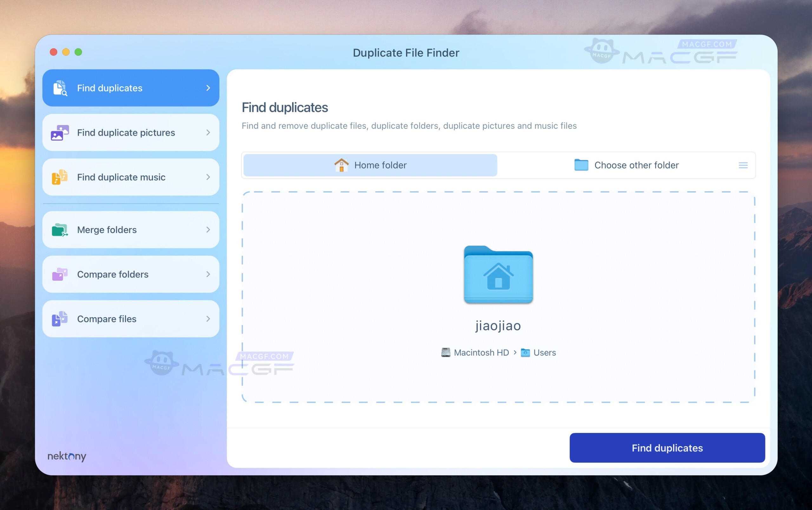Expand the Merge folders chevron

[x=208, y=230]
